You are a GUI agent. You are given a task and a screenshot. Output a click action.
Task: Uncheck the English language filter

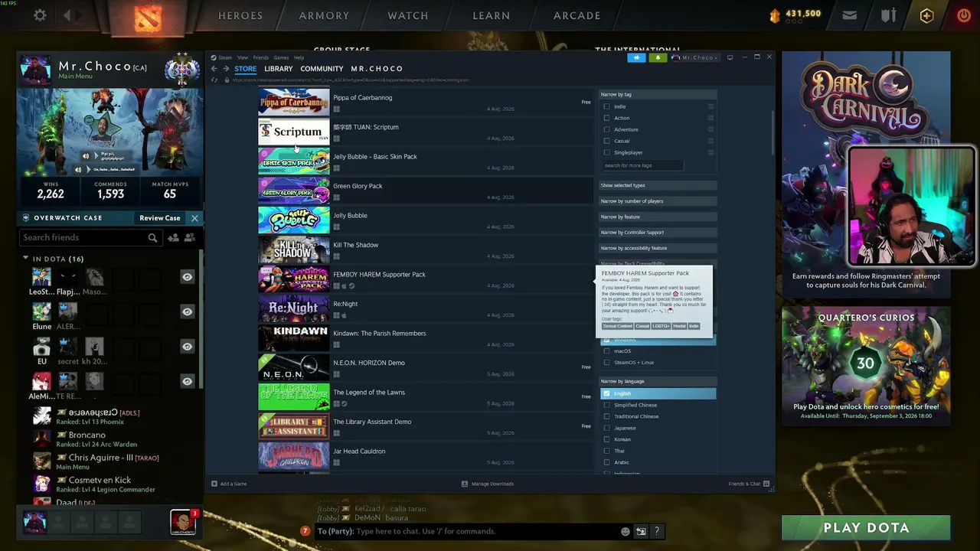tap(607, 393)
